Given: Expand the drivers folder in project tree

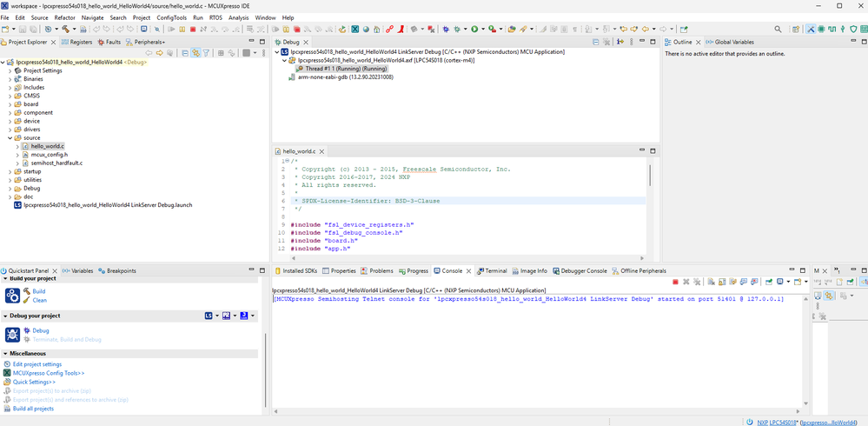Looking at the screenshot, I should pyautogui.click(x=10, y=130).
